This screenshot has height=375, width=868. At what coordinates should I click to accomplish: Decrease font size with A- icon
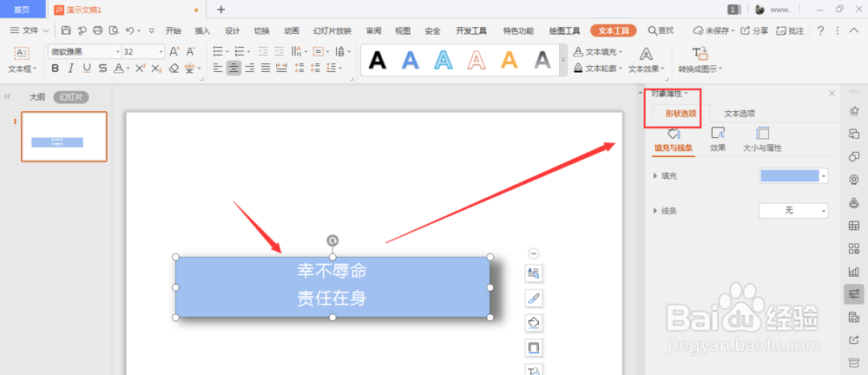(x=191, y=51)
